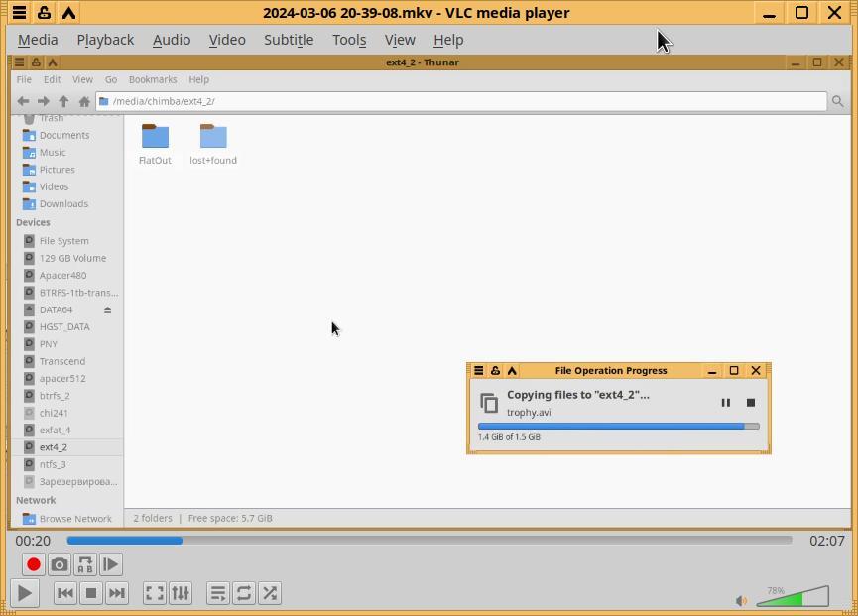Open 129 GB Volume device
The width and height of the screenshot is (858, 616).
tap(72, 258)
